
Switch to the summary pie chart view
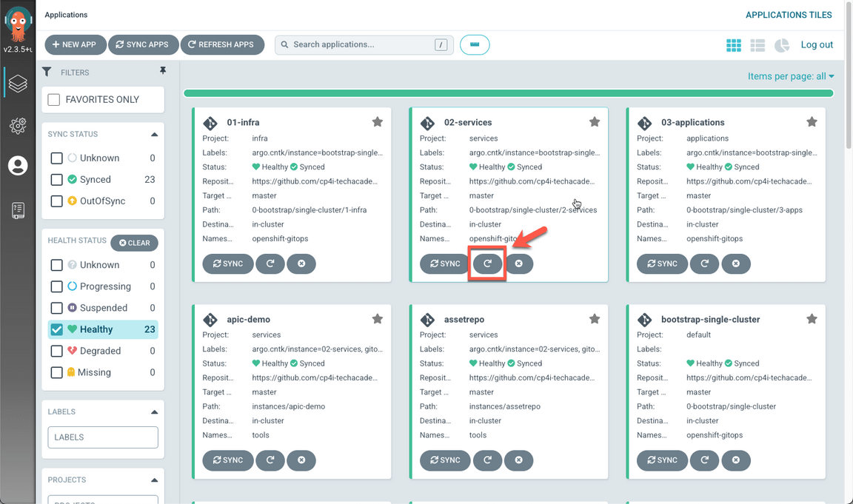(x=782, y=46)
